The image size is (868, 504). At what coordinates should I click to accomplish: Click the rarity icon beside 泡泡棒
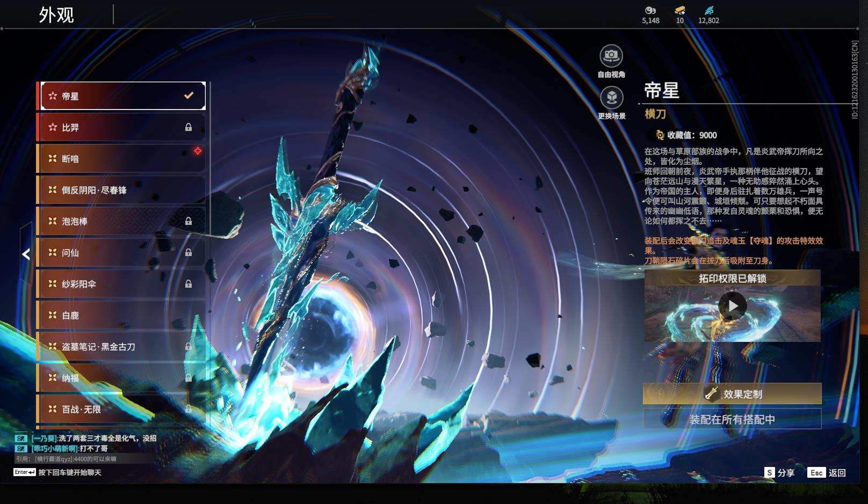click(53, 221)
